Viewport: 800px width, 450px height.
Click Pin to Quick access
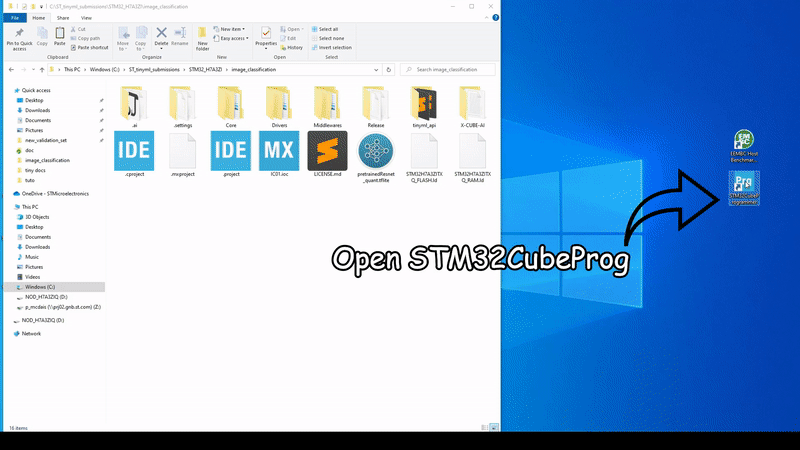(19, 39)
